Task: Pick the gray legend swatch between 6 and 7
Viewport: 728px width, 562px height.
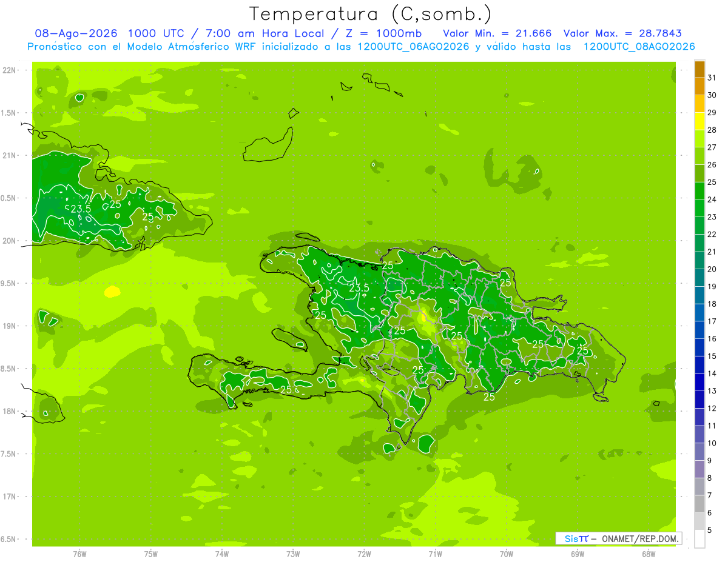Action: 699,504
